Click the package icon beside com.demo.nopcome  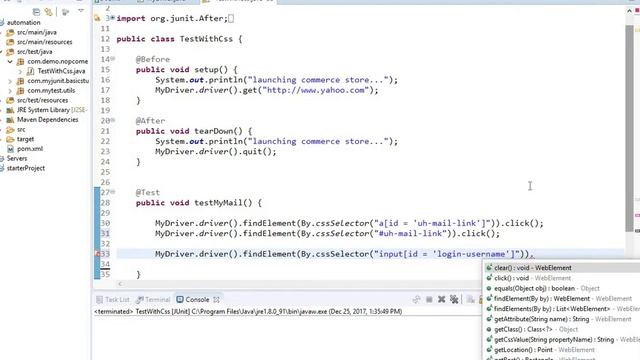pos(20,62)
